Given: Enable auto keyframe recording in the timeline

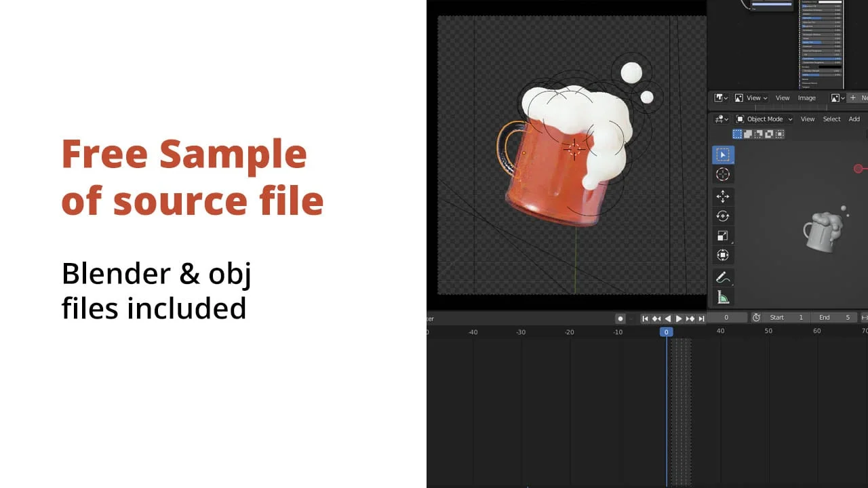Looking at the screenshot, I should [620, 318].
